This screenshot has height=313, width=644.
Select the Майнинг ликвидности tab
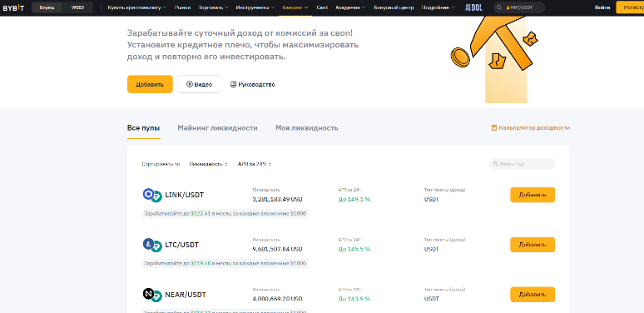pyautogui.click(x=218, y=128)
